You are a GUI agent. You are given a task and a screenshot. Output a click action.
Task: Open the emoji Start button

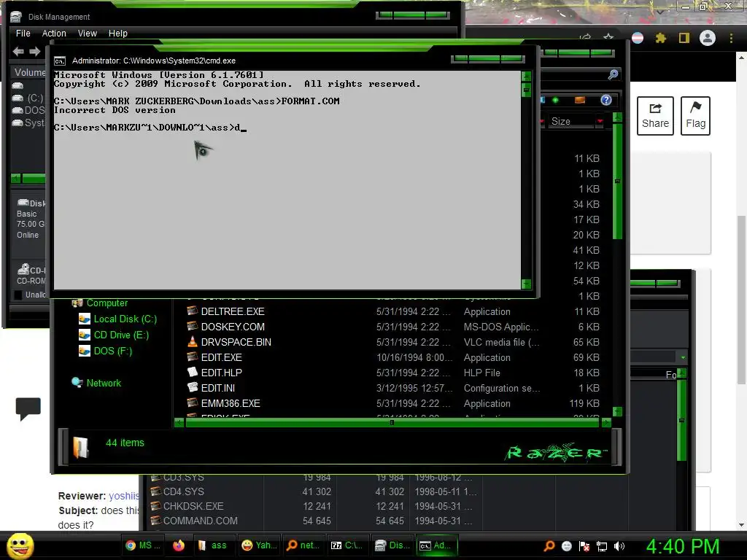point(20,545)
